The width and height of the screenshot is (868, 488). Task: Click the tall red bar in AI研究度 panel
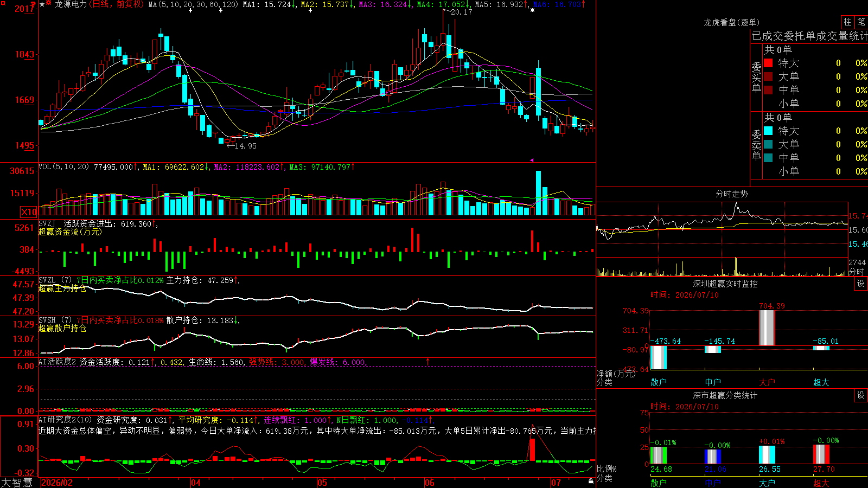point(532,450)
